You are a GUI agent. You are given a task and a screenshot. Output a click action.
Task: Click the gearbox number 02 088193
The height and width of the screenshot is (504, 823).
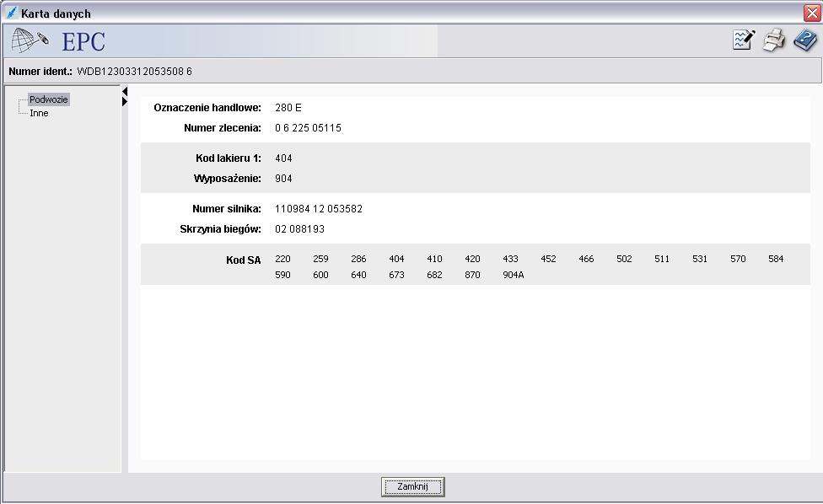point(299,229)
